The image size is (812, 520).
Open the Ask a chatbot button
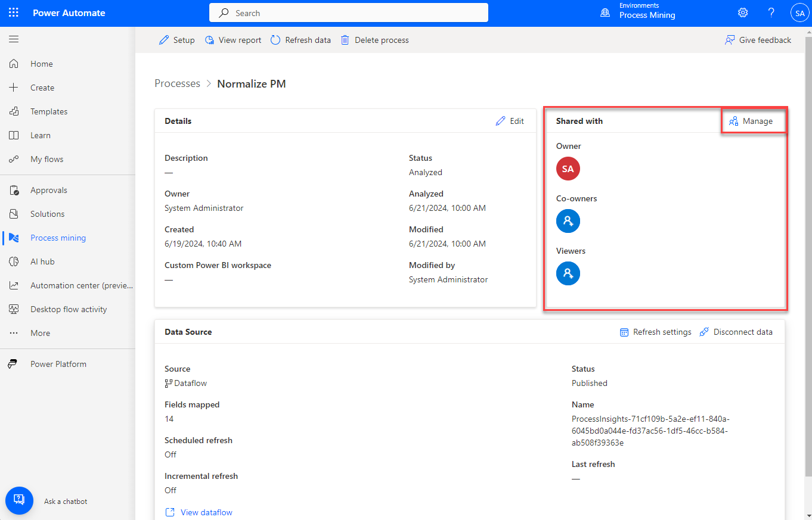[x=19, y=501]
